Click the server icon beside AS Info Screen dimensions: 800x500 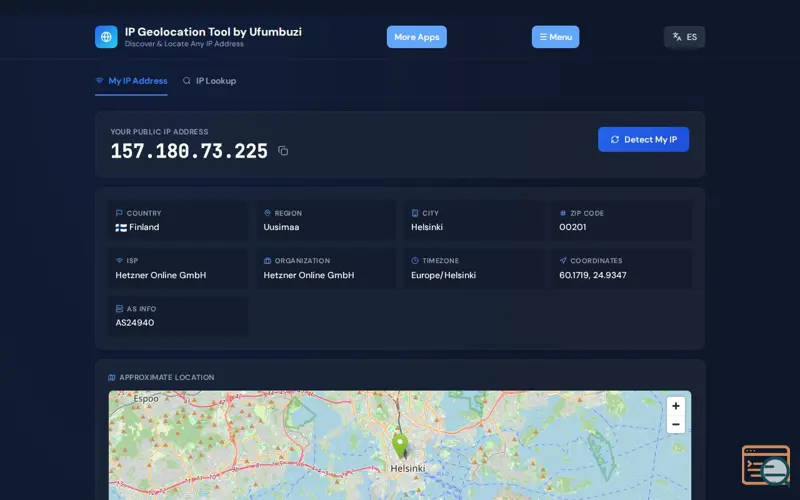pyautogui.click(x=119, y=308)
